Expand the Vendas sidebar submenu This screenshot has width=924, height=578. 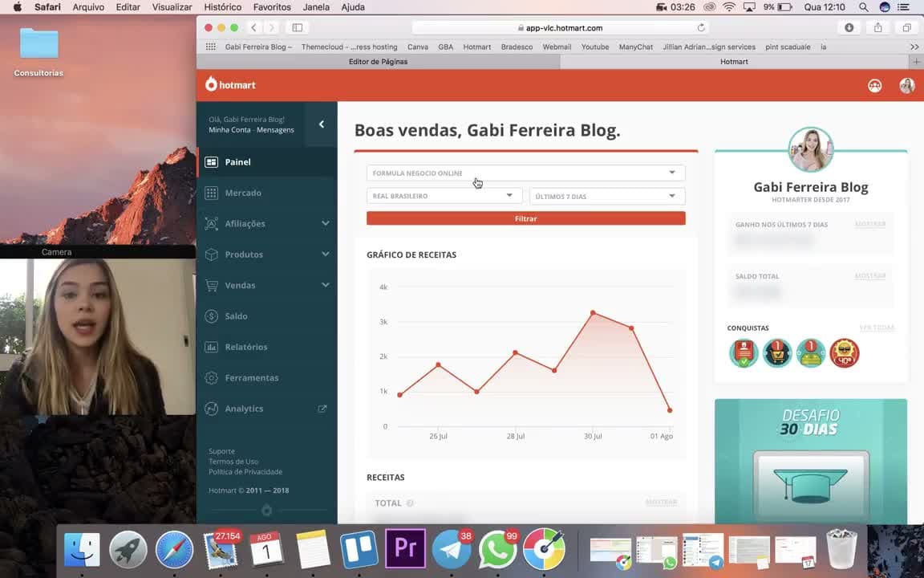click(x=326, y=285)
